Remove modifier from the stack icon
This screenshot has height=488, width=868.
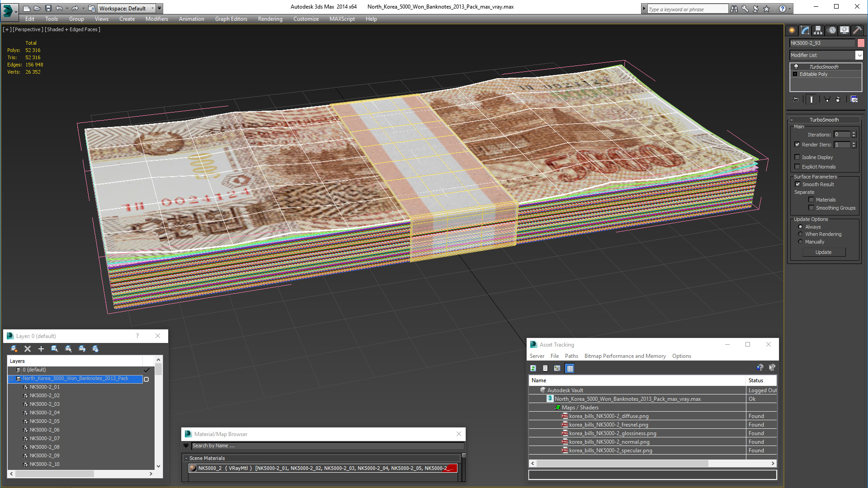(838, 99)
